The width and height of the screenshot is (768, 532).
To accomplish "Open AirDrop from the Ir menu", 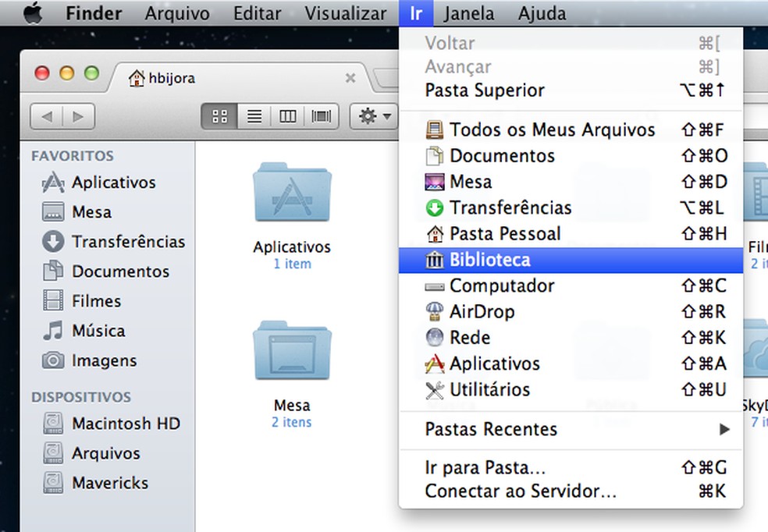I will tap(571, 312).
